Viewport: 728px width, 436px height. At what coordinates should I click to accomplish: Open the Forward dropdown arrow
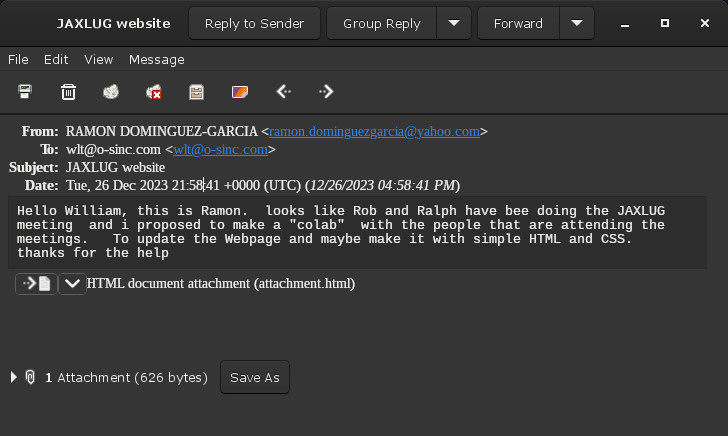tap(577, 23)
